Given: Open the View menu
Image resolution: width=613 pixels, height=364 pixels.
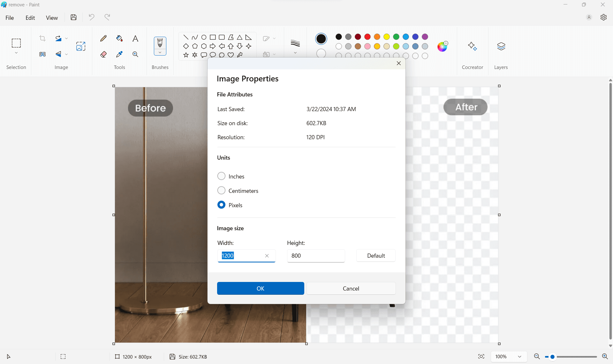Looking at the screenshot, I should [x=52, y=18].
